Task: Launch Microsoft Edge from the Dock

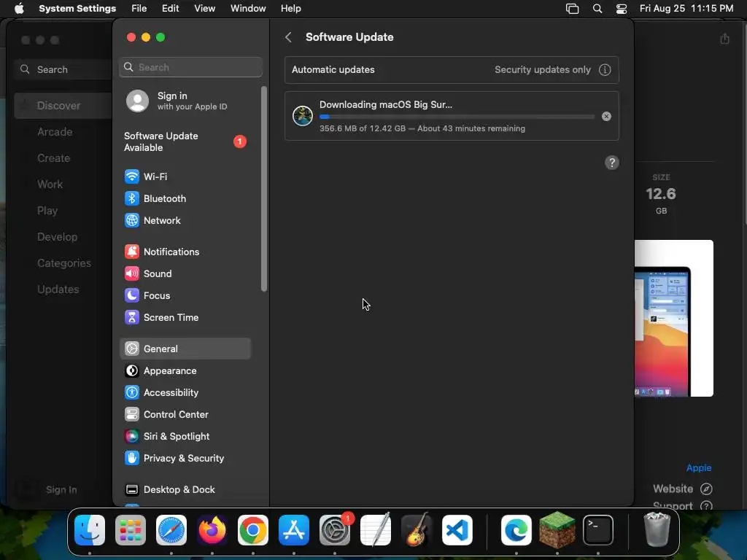Action: pyautogui.click(x=516, y=530)
